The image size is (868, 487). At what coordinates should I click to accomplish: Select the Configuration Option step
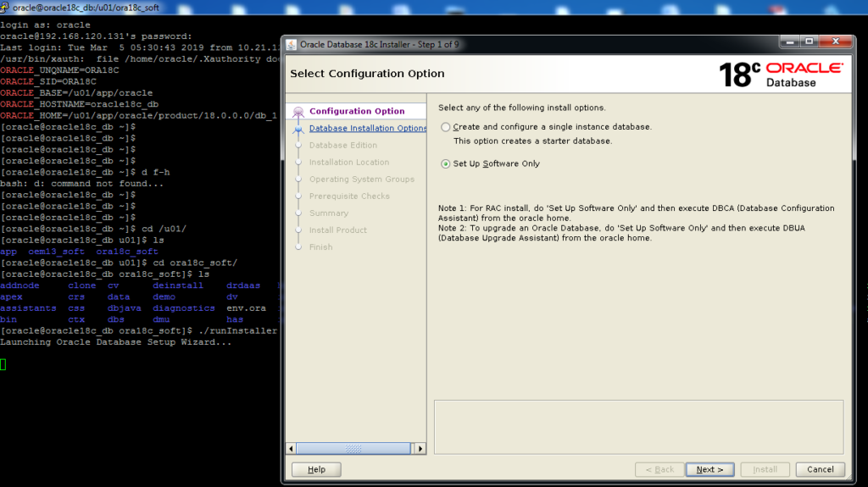(357, 111)
